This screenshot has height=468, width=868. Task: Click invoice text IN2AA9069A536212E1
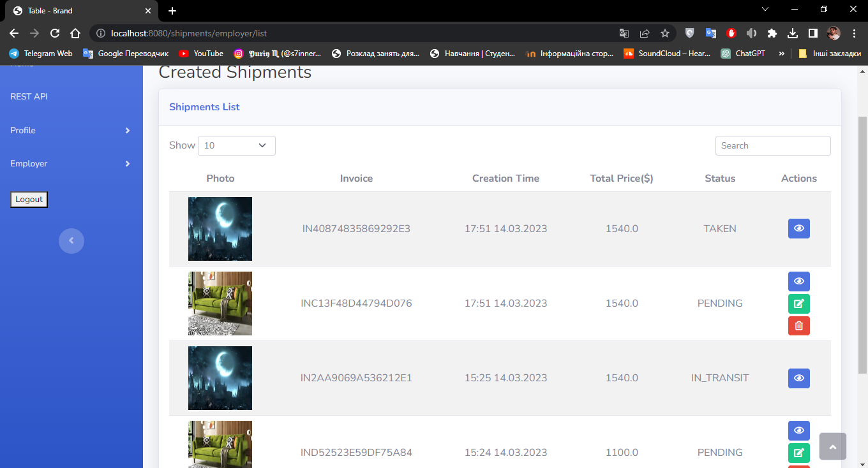pyautogui.click(x=356, y=378)
